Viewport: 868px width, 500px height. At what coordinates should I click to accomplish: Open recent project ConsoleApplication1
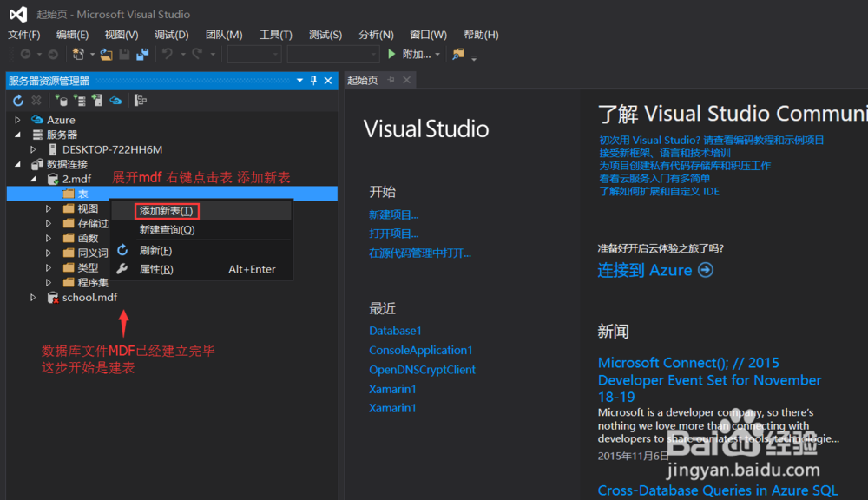(x=421, y=350)
